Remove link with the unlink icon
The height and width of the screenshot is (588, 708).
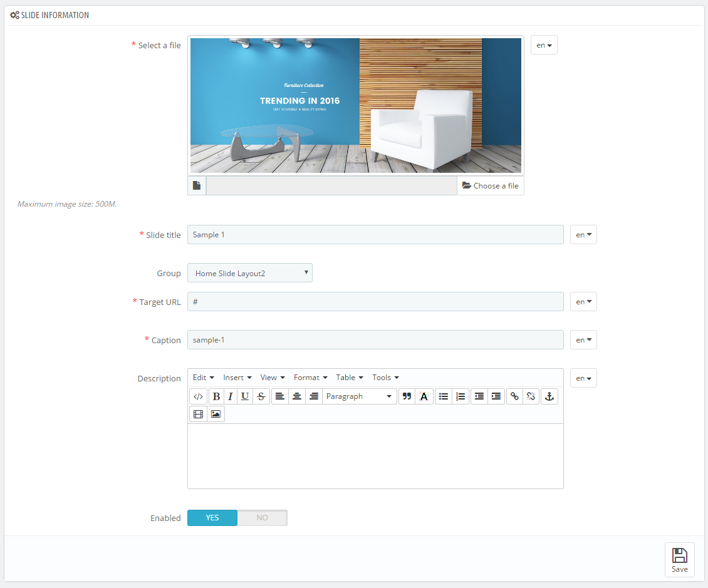tap(531, 396)
